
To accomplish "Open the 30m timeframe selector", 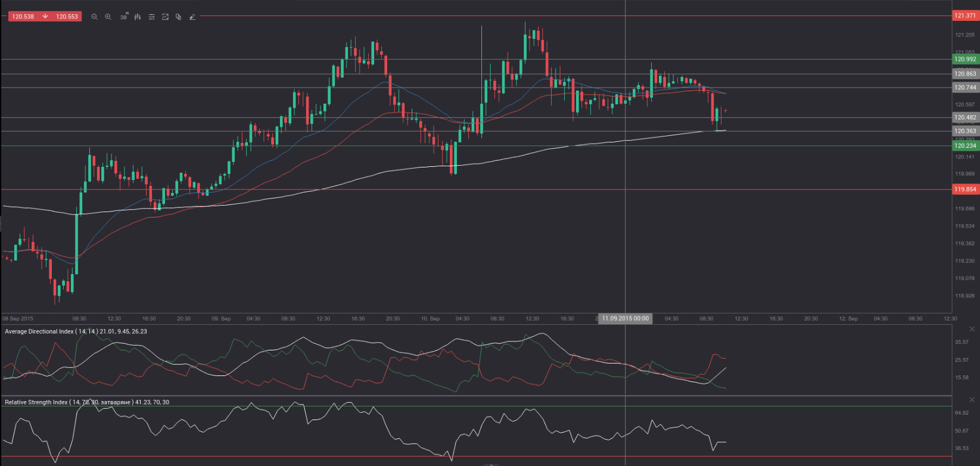I will click(123, 17).
